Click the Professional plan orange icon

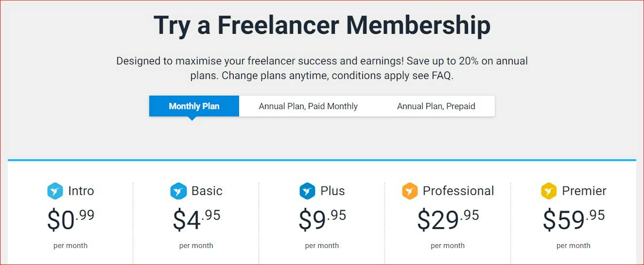410,191
